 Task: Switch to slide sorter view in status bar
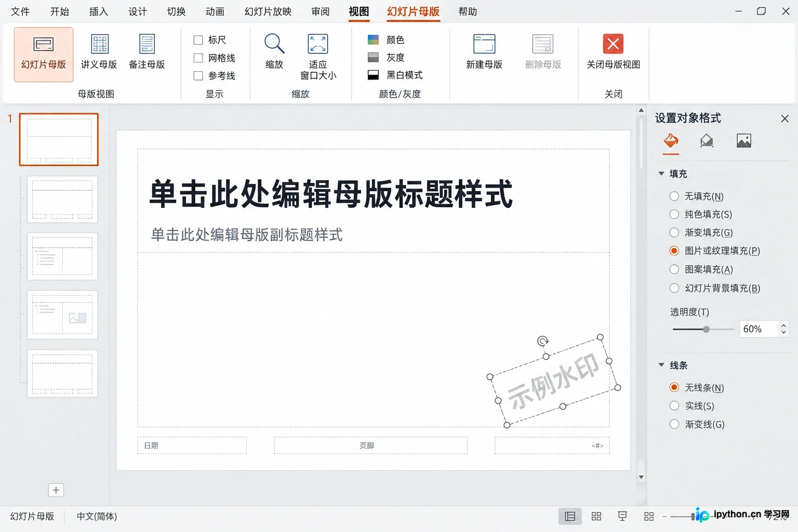596,516
